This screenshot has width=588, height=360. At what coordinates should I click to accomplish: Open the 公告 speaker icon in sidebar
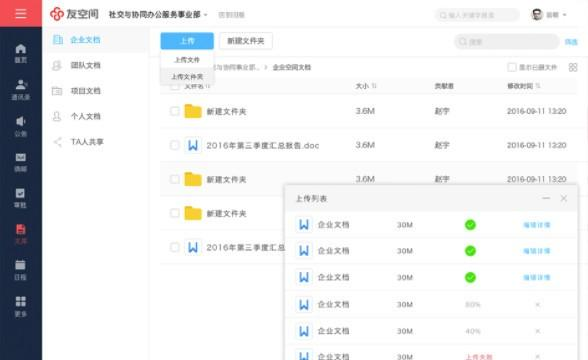point(21,121)
